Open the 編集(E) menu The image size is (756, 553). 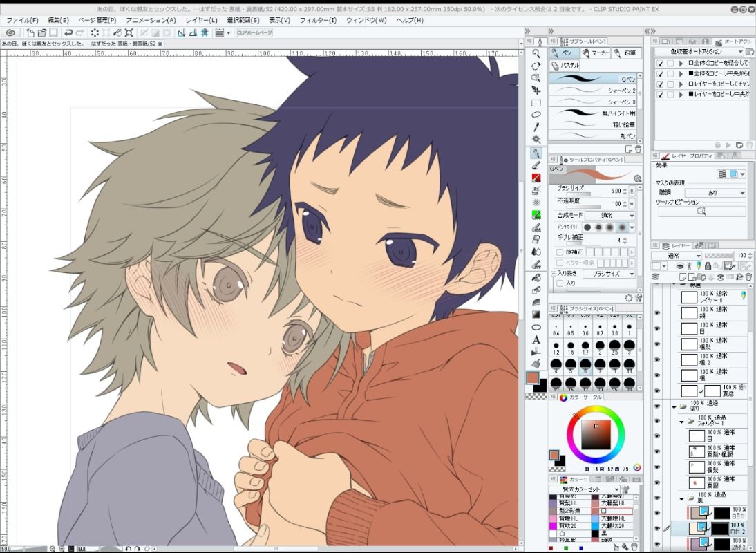[x=58, y=20]
